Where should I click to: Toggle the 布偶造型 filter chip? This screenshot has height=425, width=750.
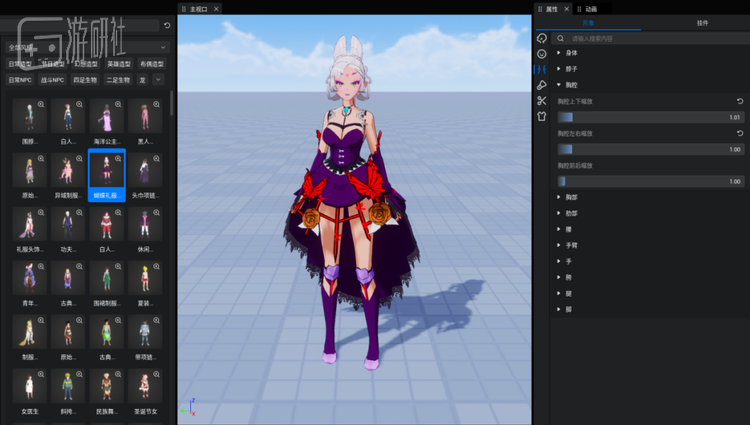click(x=152, y=64)
